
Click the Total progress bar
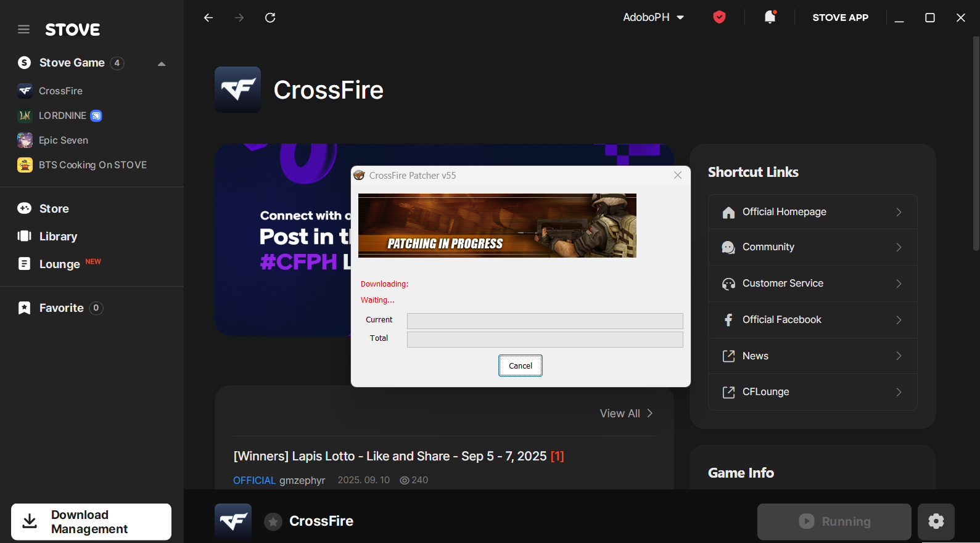pyautogui.click(x=545, y=339)
